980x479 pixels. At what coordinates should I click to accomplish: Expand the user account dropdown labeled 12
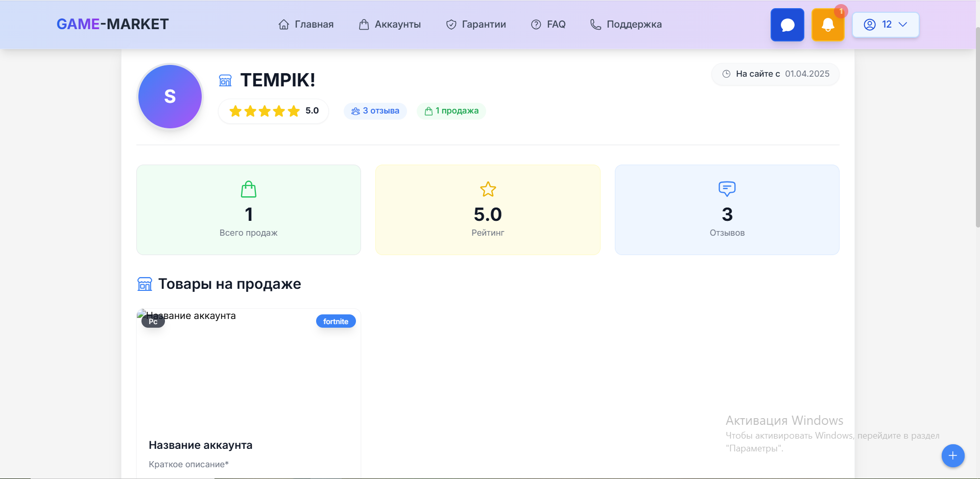click(x=886, y=25)
